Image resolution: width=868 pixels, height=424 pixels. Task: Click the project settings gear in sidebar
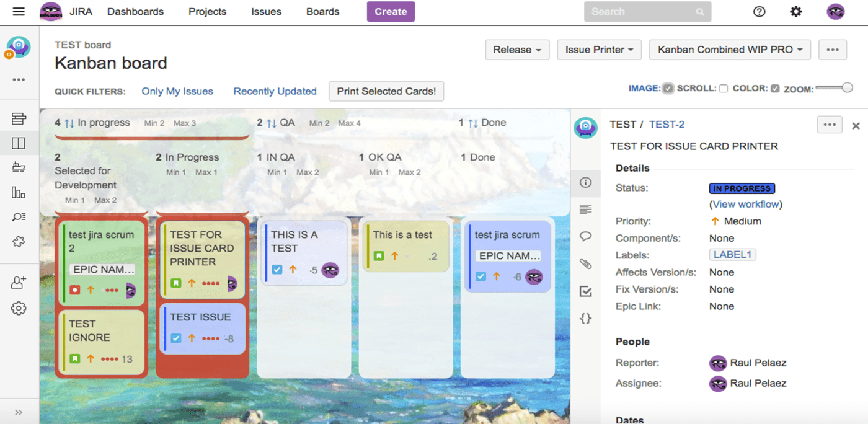tap(19, 308)
